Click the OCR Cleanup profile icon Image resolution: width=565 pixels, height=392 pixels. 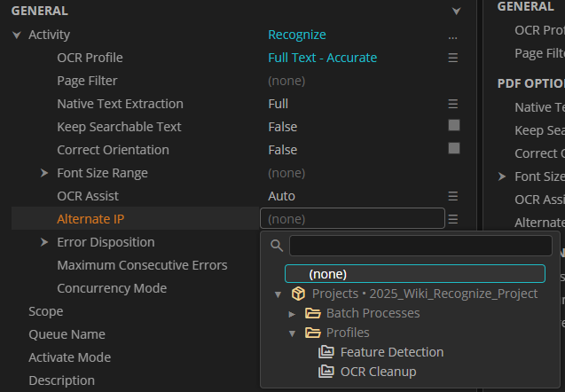(327, 372)
